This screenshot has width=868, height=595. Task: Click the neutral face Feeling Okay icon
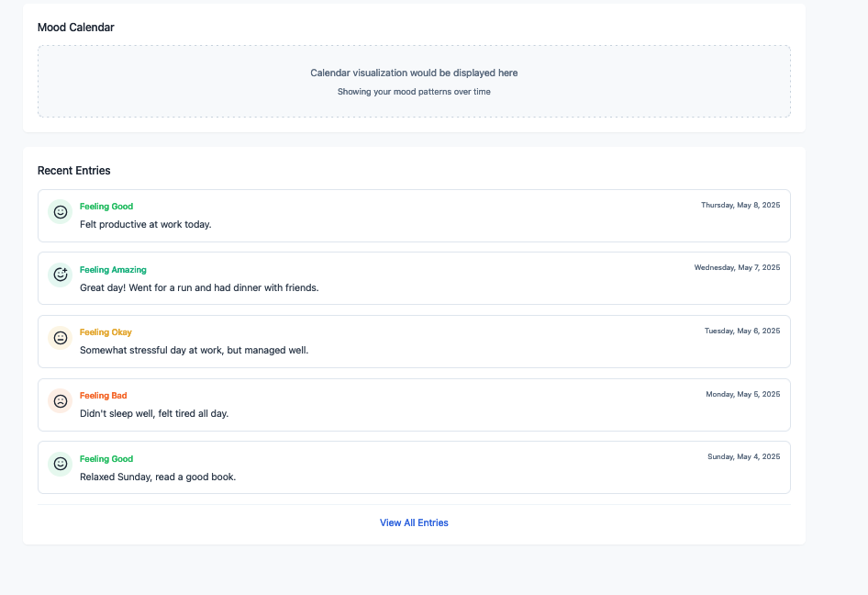click(61, 338)
